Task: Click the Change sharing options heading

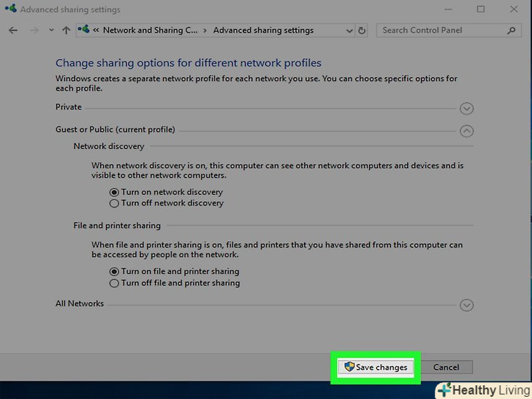Action: [x=189, y=63]
